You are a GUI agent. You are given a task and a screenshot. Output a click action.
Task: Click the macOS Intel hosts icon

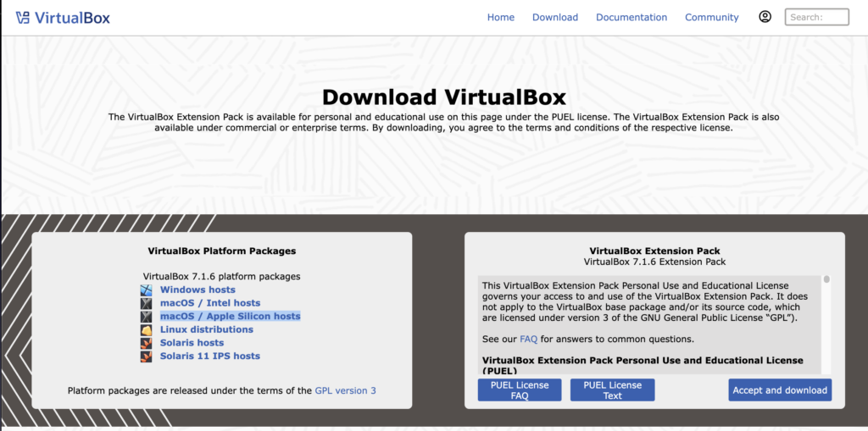click(147, 303)
